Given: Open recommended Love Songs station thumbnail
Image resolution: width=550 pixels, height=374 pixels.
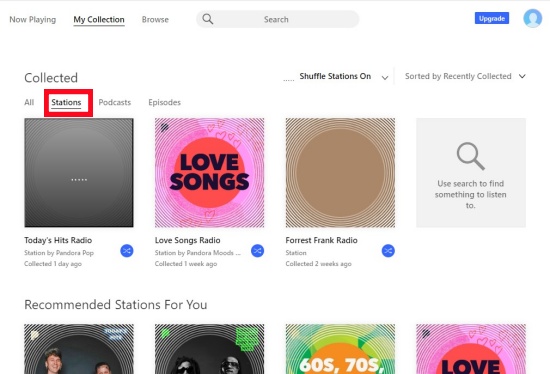Looking at the screenshot, I should [471, 349].
